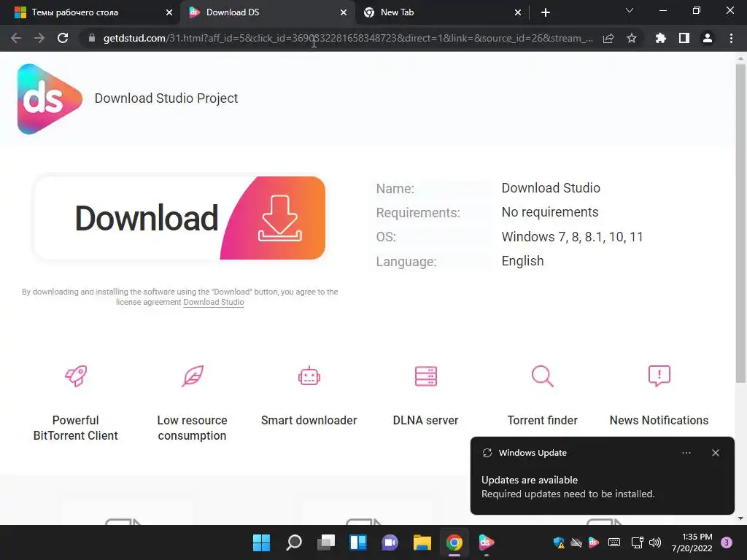Click the robot Smart downloader icon
The width and height of the screenshot is (747, 560).
tap(309, 376)
